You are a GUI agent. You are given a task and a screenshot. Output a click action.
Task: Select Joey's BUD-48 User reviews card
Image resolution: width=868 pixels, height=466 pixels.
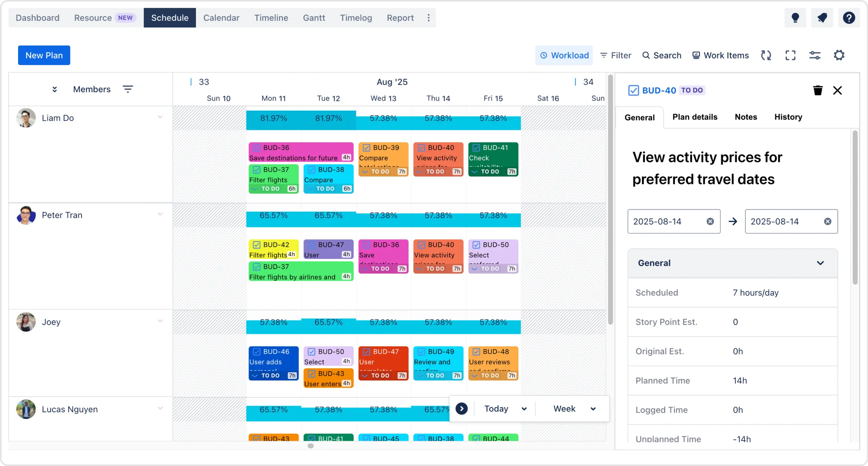493,363
